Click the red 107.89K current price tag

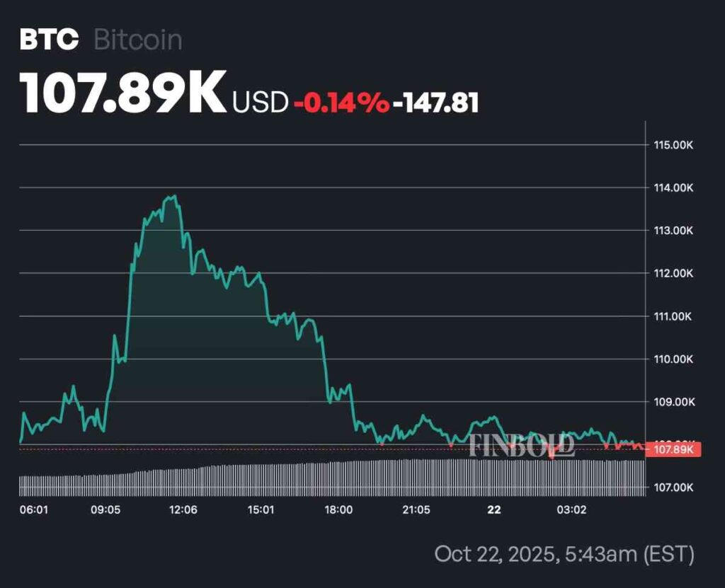click(x=675, y=449)
